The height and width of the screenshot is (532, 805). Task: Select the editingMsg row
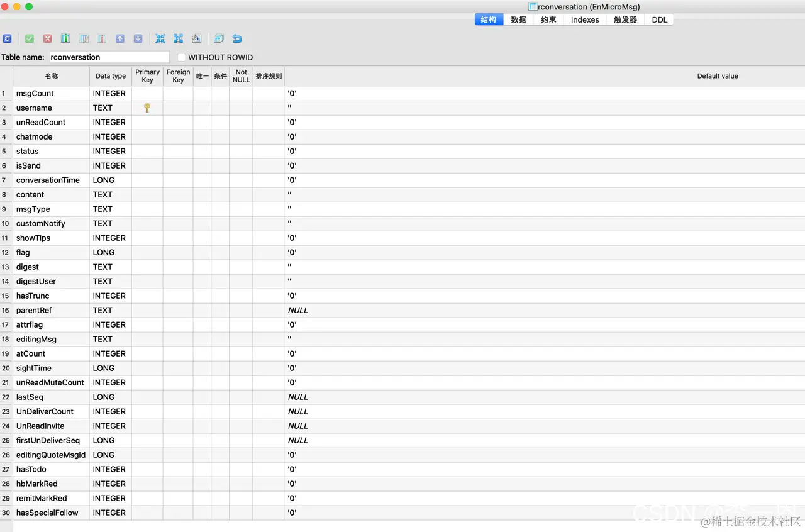tap(402, 340)
